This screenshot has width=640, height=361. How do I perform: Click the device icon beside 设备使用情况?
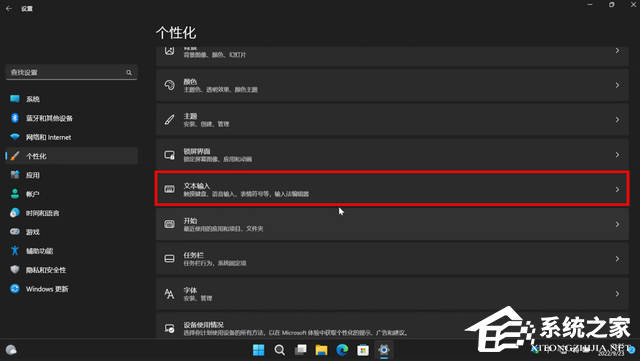click(169, 328)
